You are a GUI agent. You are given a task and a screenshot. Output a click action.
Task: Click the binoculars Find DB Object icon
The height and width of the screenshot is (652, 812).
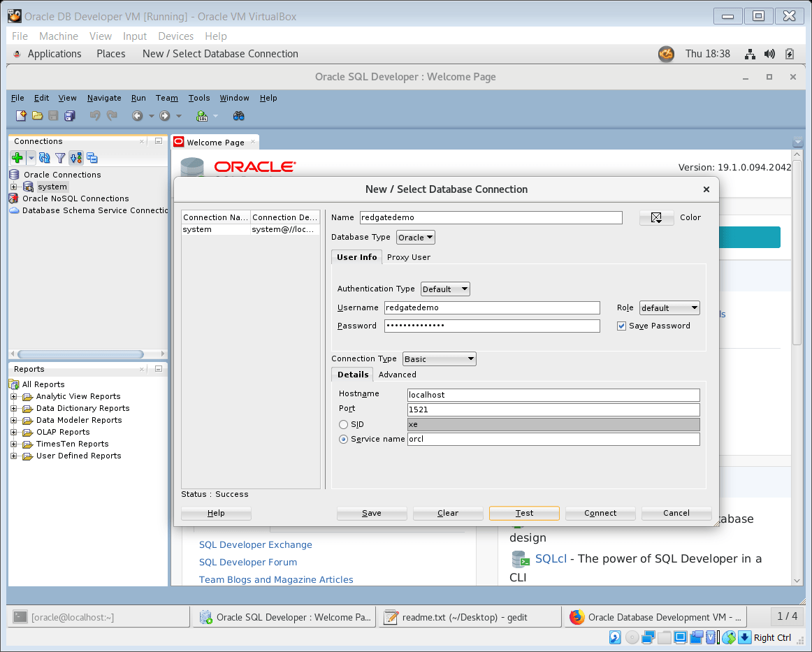coord(239,116)
